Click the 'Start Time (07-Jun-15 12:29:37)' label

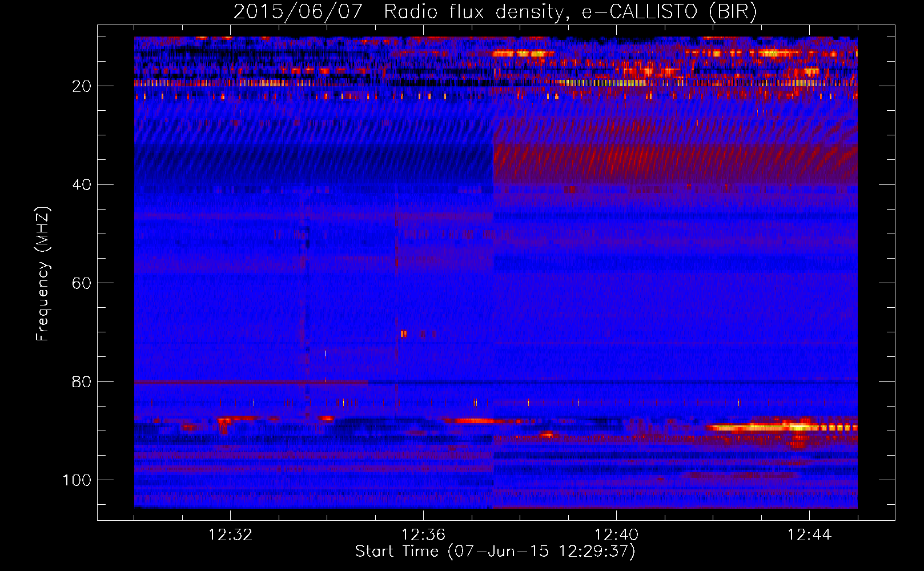tap(495, 552)
